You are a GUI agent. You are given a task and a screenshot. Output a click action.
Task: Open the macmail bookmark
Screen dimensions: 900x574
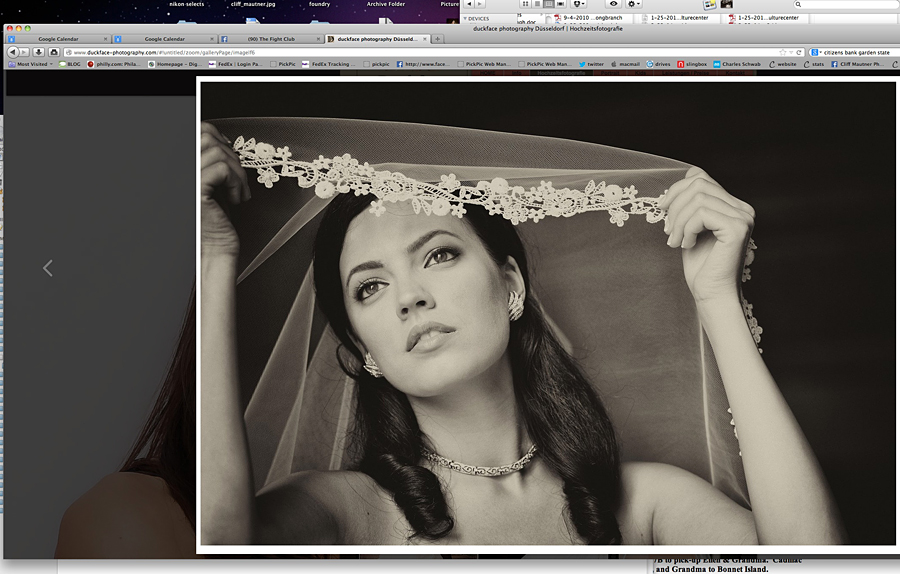625,64
